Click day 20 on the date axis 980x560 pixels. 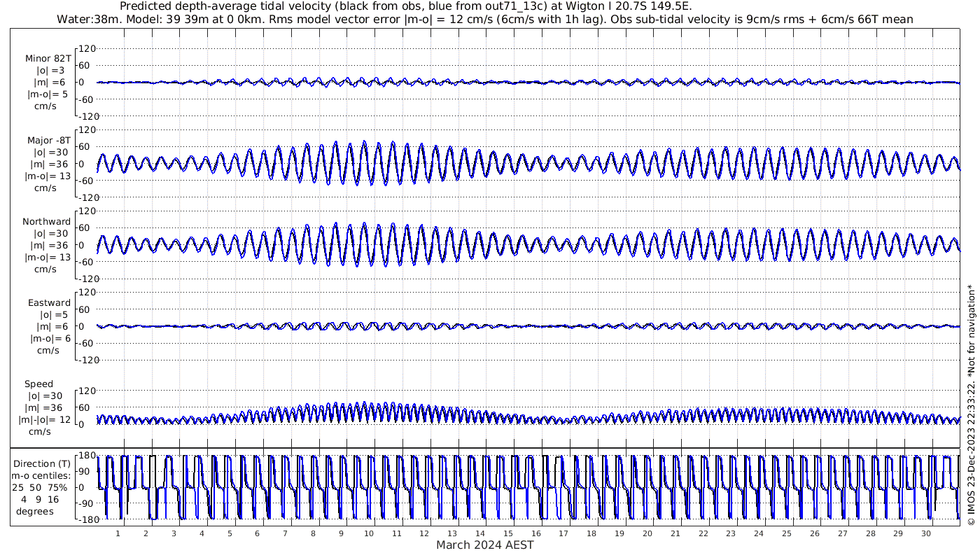pos(647,533)
